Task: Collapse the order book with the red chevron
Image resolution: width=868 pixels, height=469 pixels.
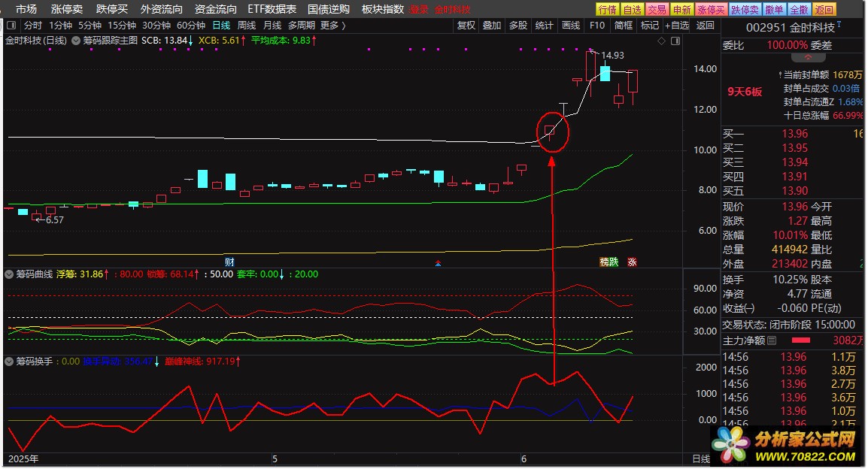Action: 808,58
